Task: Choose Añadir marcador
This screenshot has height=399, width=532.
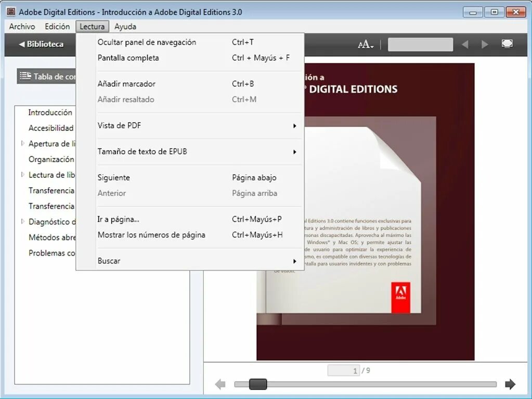Action: (190, 84)
